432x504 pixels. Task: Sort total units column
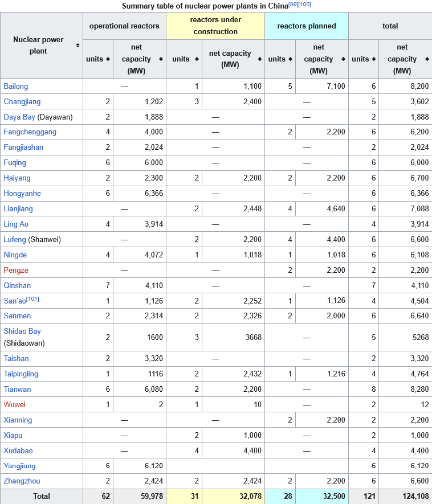[x=374, y=59]
